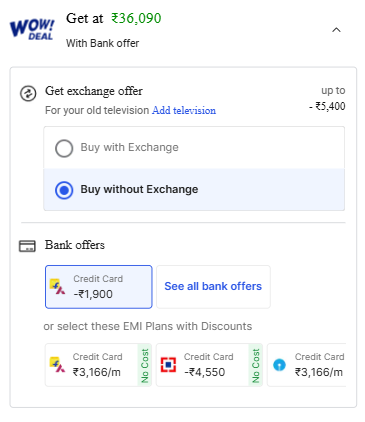Click No Cost tag on Flipkart Axis plan
Viewport: 365px width, 422px height.
[x=145, y=365]
